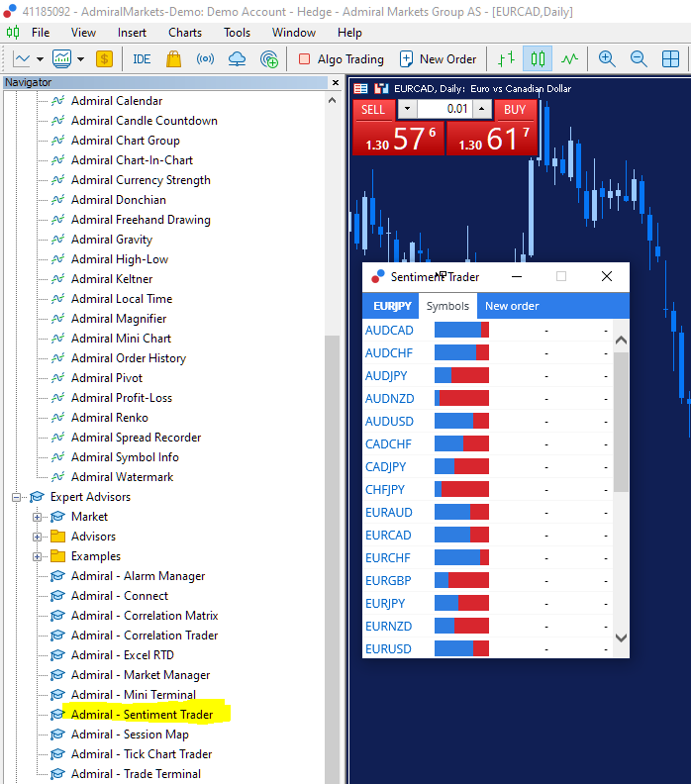Click the 0.01 volume input field

(444, 109)
